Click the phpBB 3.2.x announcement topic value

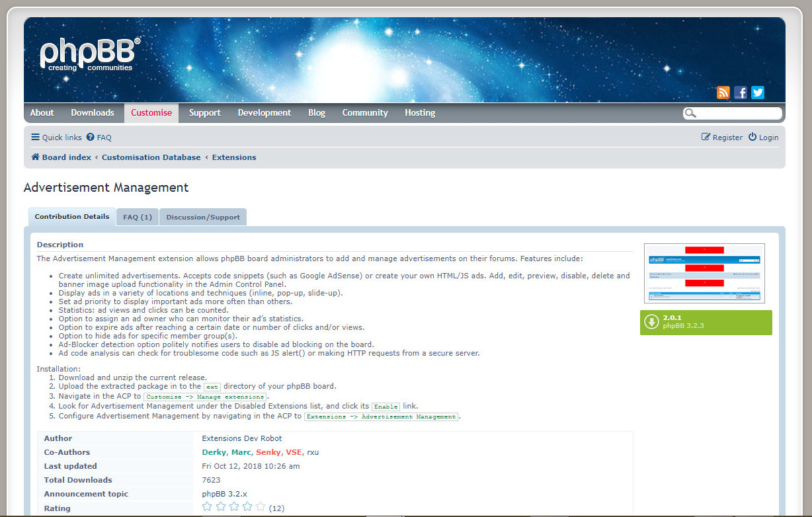[x=224, y=494]
